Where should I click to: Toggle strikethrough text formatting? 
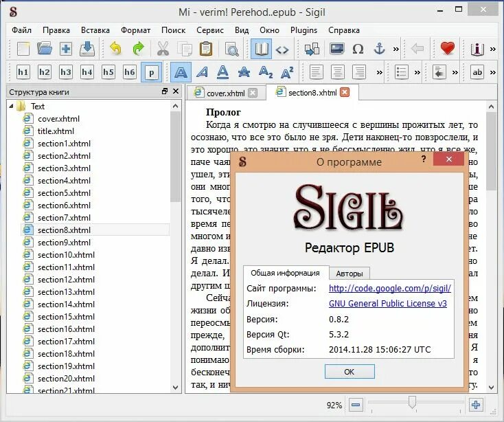coord(244,72)
